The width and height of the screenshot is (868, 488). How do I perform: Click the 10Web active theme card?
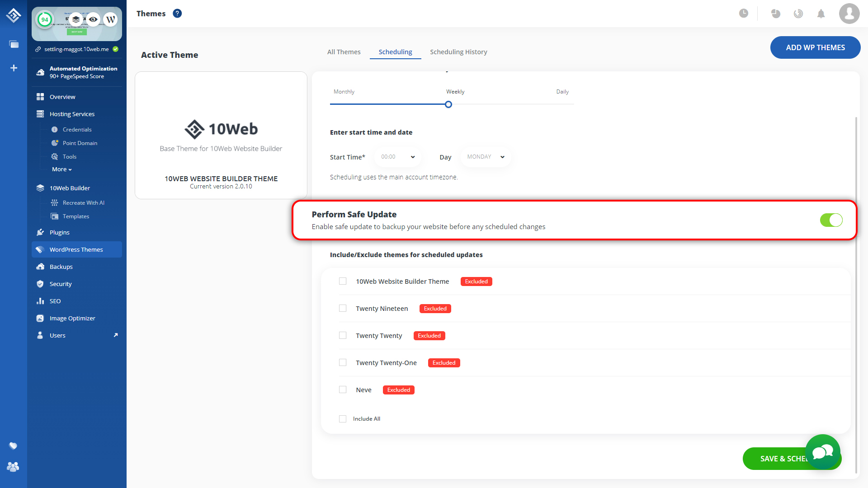tap(221, 135)
